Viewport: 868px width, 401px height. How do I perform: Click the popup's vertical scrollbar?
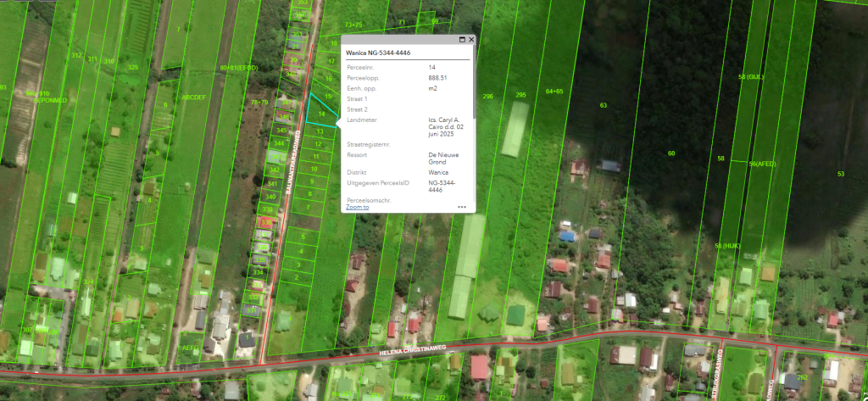tap(472, 93)
